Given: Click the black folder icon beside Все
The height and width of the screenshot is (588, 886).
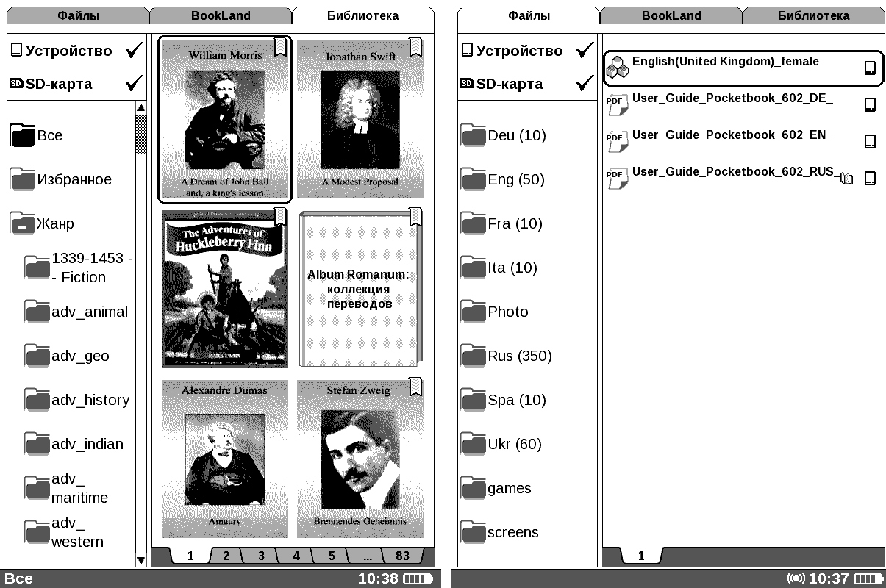Looking at the screenshot, I should coord(23,136).
